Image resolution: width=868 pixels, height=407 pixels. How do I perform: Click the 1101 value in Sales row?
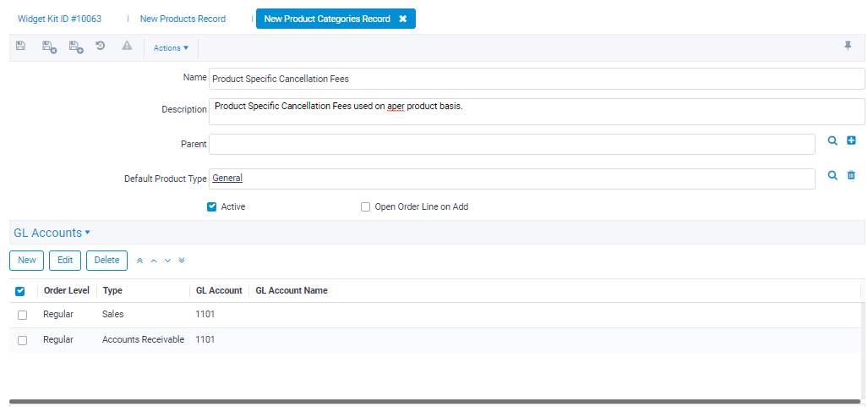coord(205,314)
